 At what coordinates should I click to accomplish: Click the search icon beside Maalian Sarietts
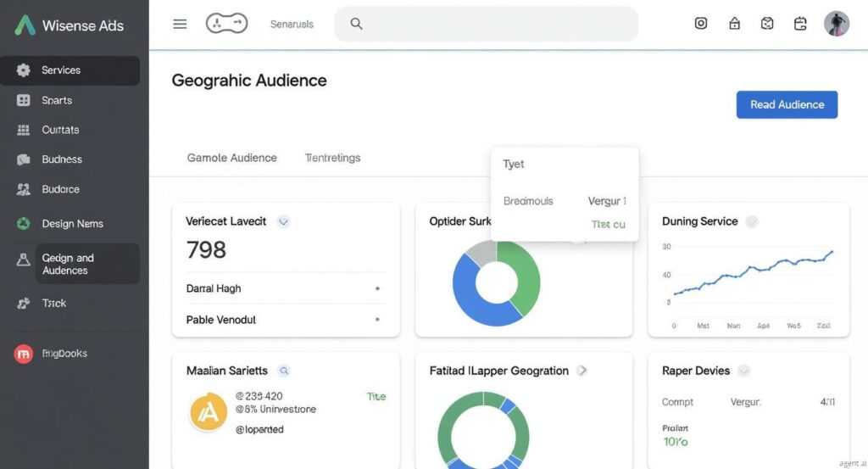click(x=284, y=371)
